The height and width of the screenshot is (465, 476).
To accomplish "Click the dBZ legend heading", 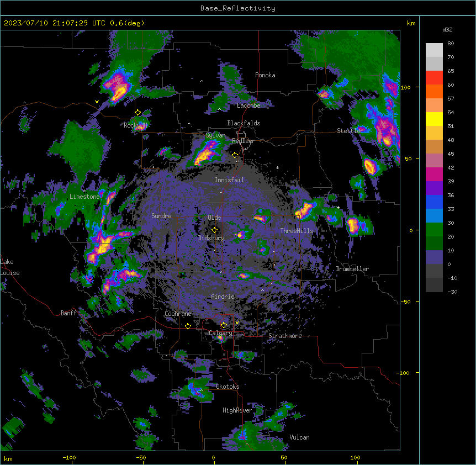I will (x=447, y=30).
